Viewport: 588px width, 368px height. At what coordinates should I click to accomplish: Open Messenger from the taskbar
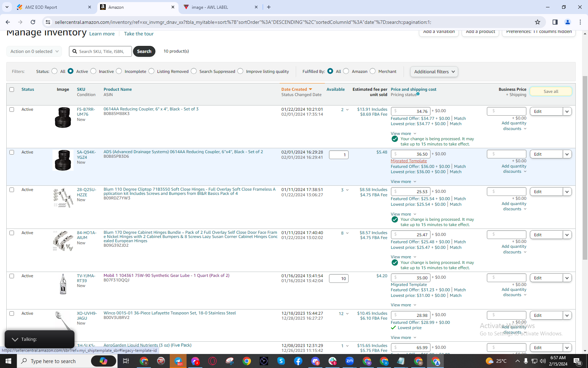195,361
